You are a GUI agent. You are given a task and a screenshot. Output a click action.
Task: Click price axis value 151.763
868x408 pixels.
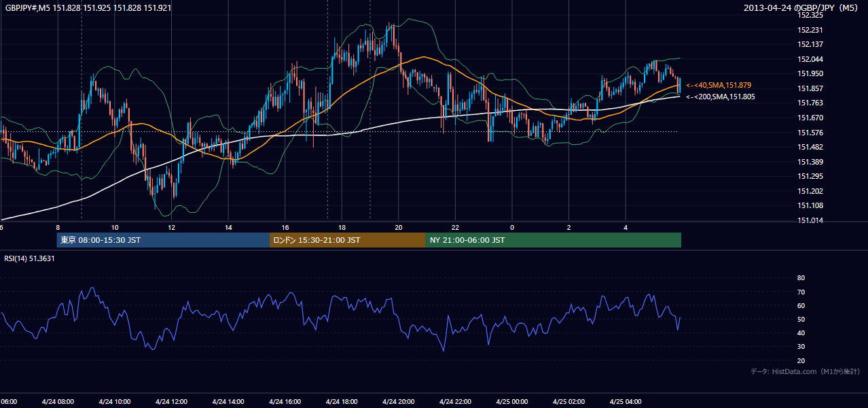point(810,103)
